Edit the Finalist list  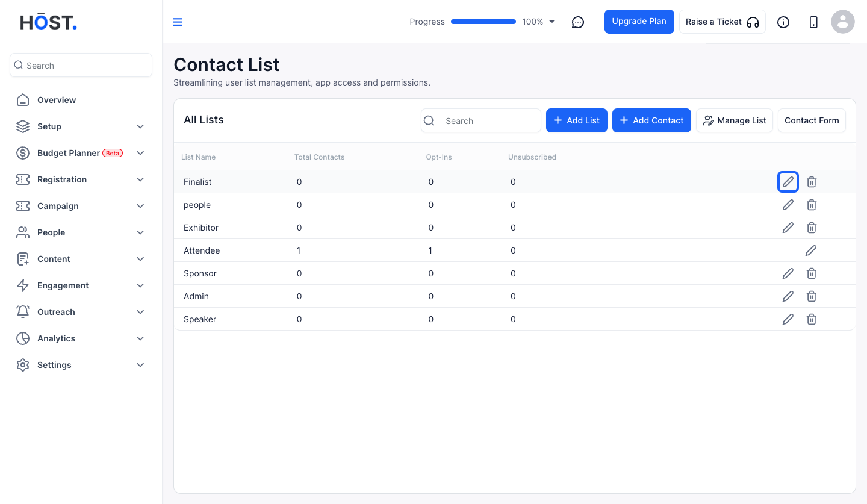click(788, 182)
